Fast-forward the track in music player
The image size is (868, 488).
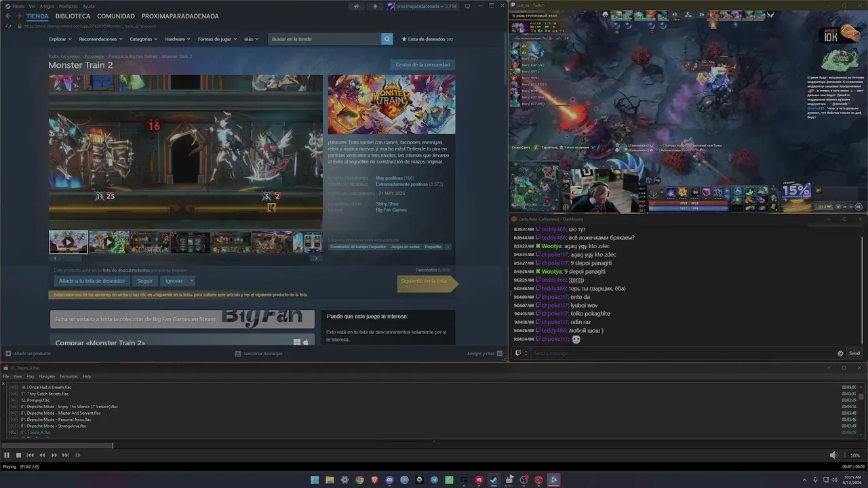pyautogui.click(x=54, y=455)
